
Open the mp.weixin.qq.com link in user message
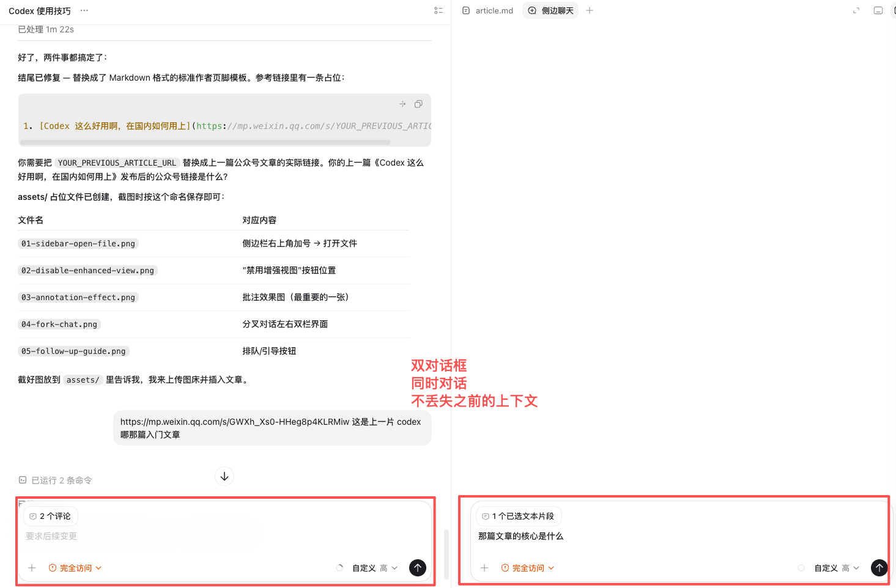click(x=235, y=422)
